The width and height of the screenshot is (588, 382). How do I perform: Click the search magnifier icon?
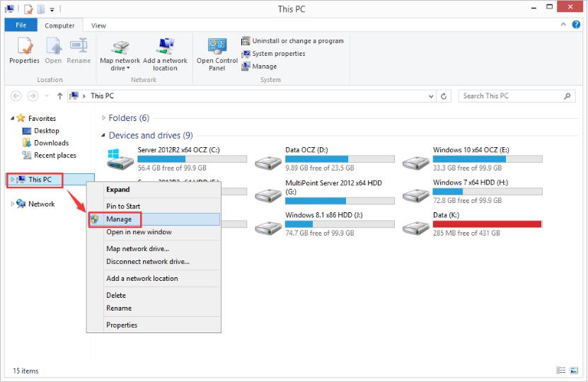point(567,96)
